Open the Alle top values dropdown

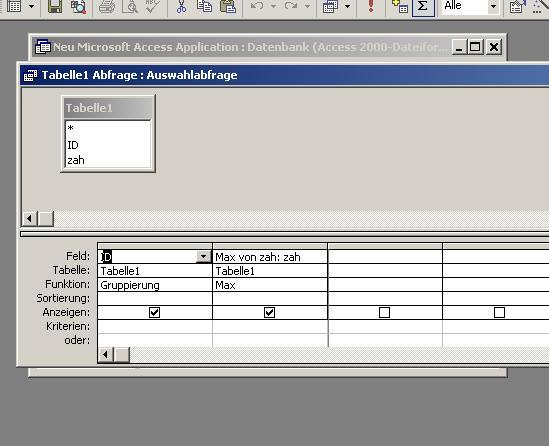click(493, 6)
